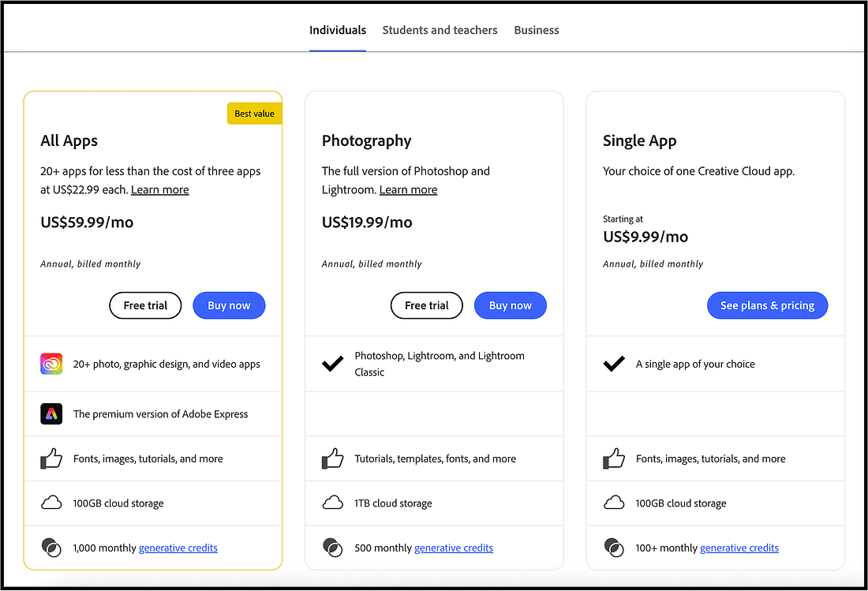This screenshot has width=868, height=591.
Task: Click the Adobe Express icon in All Apps
Action: (51, 414)
